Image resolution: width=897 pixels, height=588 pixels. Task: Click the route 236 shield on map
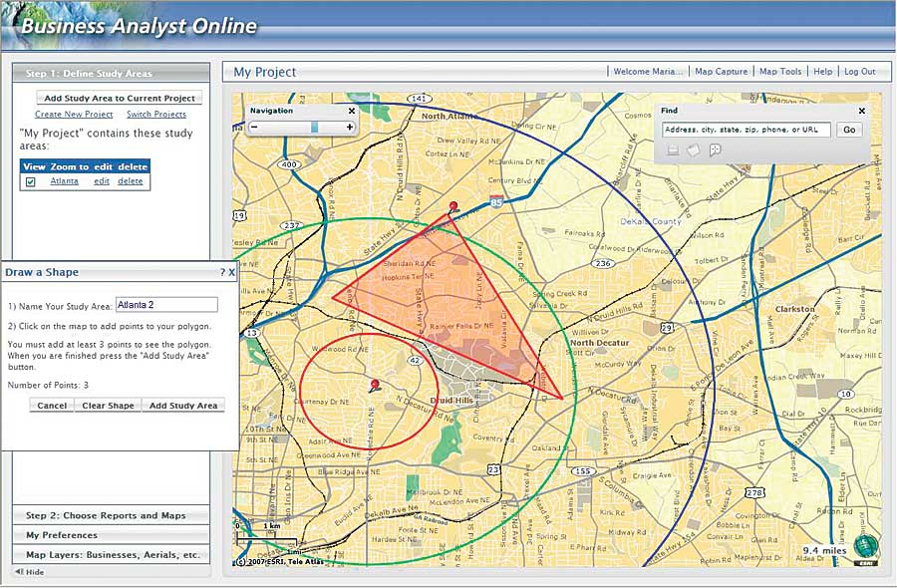pyautogui.click(x=603, y=264)
